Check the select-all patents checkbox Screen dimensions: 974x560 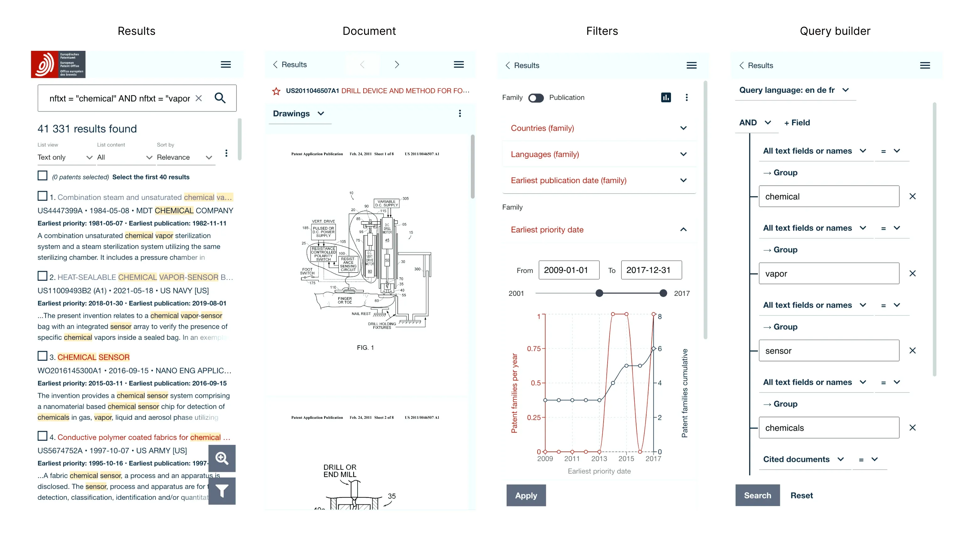(42, 176)
